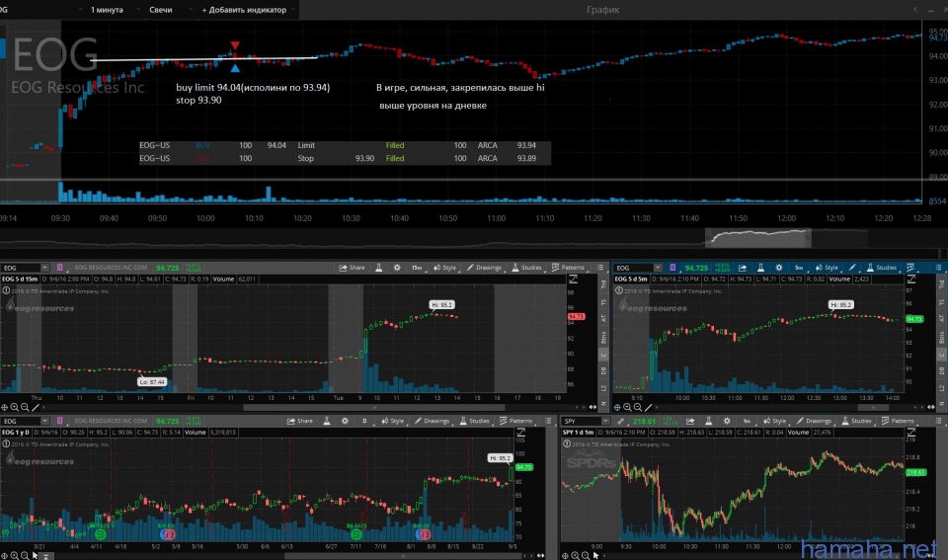Toggle the AT side tab in 15m chart
948x560 pixels.
coord(603,319)
